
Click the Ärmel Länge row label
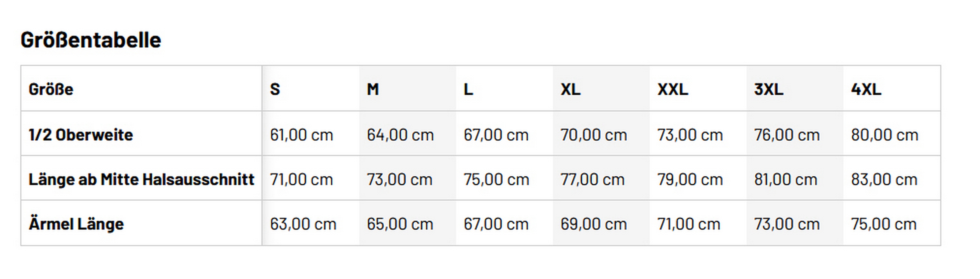tap(76, 224)
